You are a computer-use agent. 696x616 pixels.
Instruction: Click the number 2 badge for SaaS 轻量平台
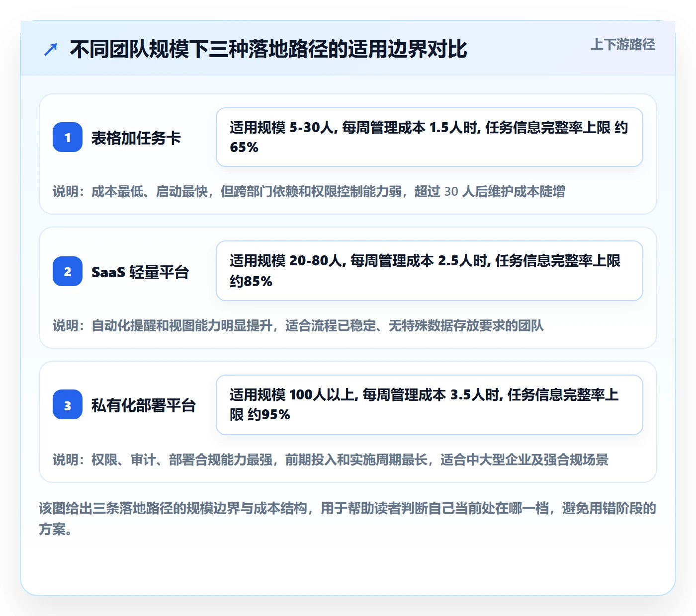[x=68, y=271]
